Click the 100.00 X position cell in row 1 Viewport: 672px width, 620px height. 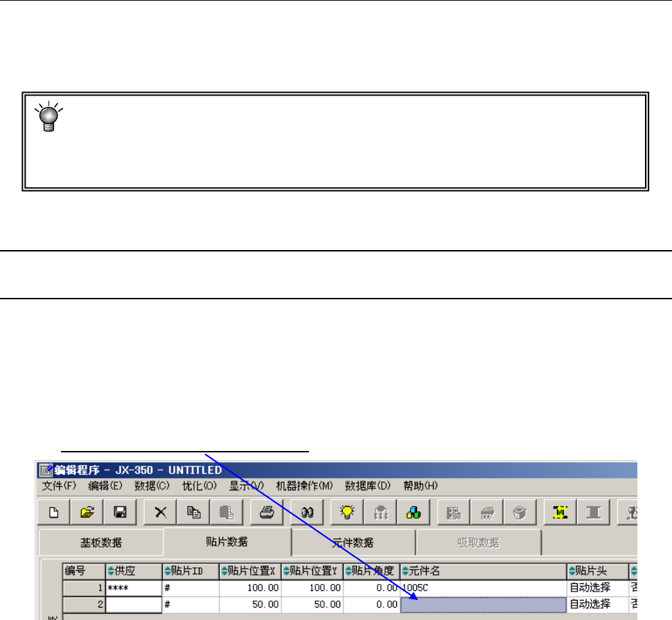(250, 588)
